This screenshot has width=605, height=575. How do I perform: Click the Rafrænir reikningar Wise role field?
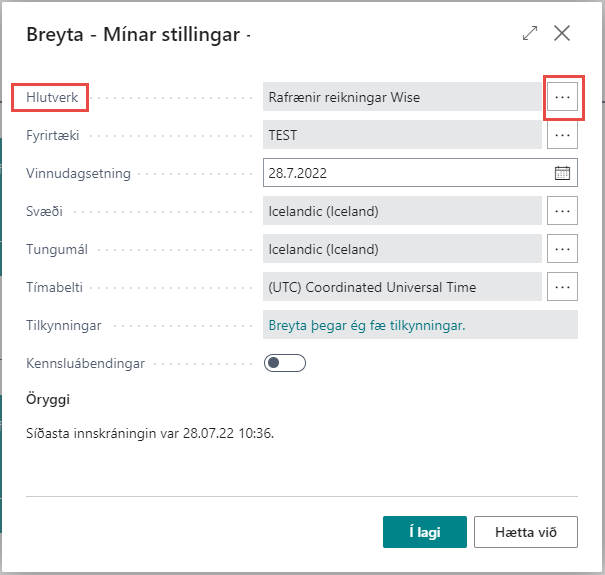[x=402, y=97]
